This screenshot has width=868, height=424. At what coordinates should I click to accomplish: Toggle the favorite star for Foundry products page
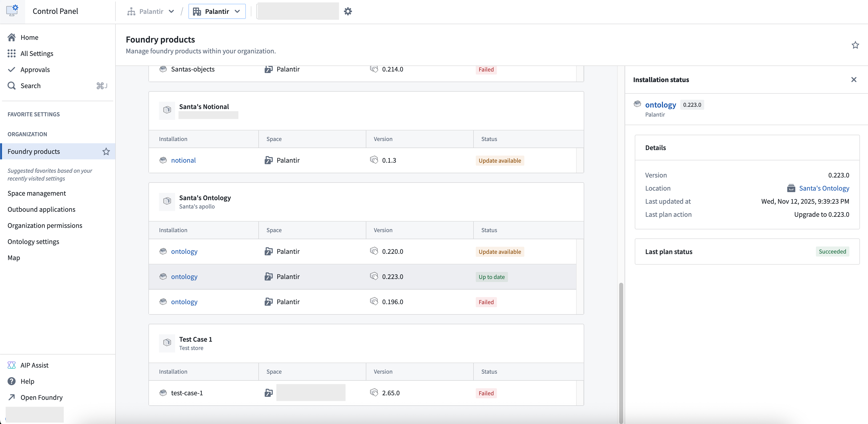(x=855, y=45)
